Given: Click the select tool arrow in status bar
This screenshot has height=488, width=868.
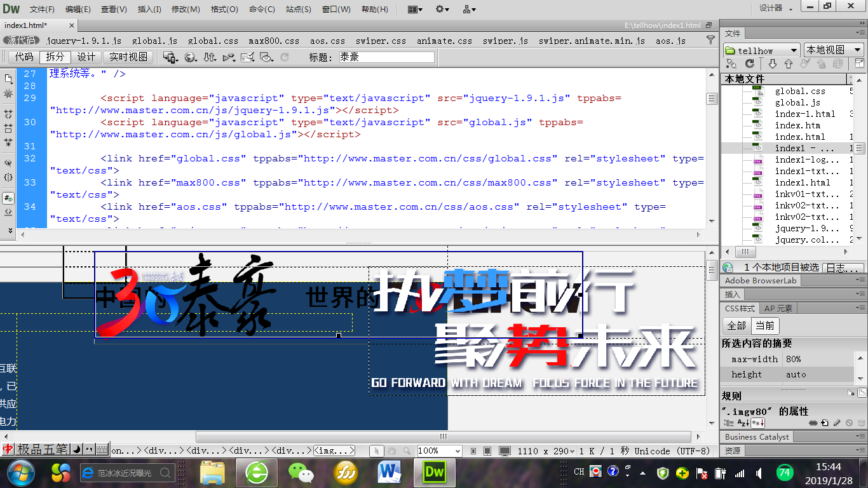Looking at the screenshot, I should [x=377, y=451].
